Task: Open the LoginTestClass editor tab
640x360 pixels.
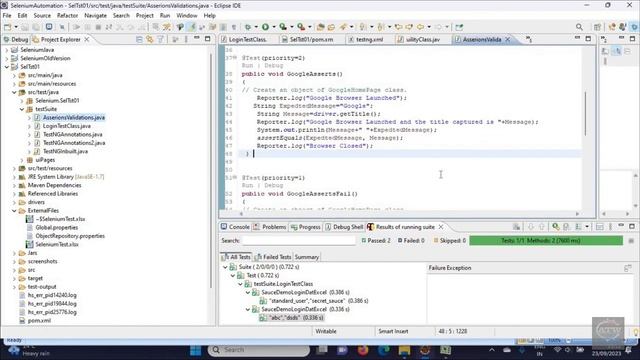Action: click(x=243, y=39)
